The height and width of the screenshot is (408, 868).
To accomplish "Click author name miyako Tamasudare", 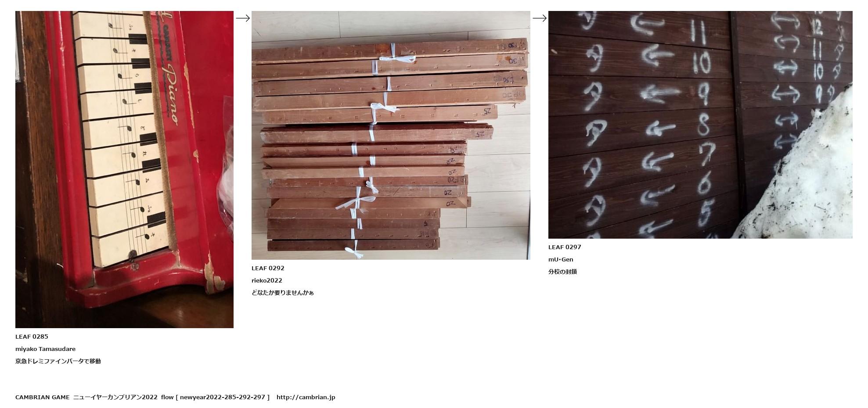I will click(x=45, y=349).
